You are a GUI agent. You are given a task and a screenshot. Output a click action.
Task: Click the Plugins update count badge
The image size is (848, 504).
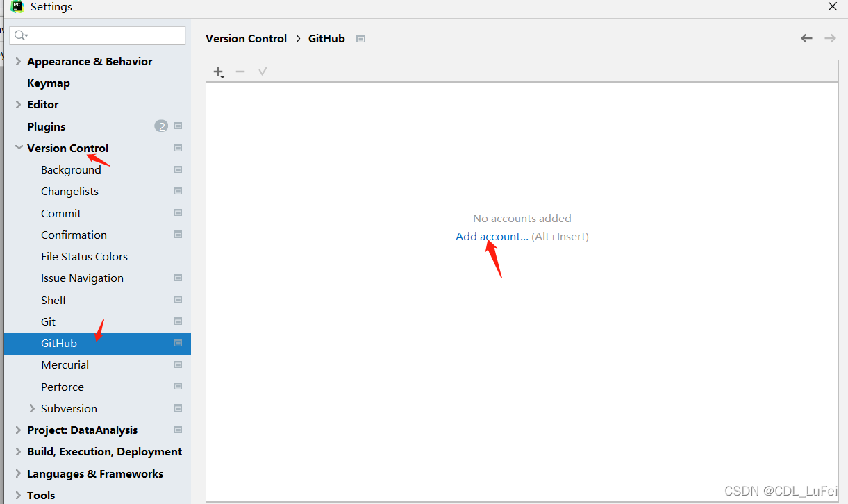[161, 126]
